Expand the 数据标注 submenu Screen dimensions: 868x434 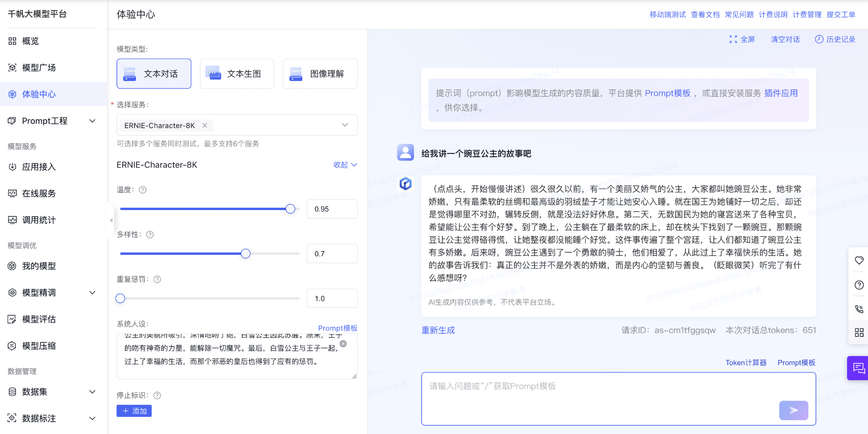(93, 418)
